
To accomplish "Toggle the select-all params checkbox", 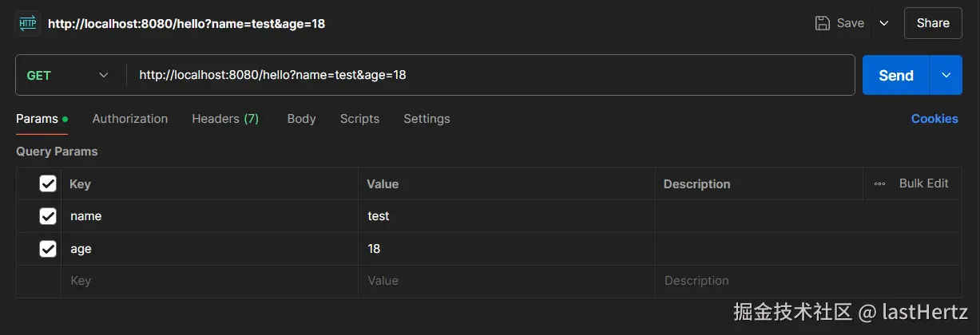I will coord(48,183).
